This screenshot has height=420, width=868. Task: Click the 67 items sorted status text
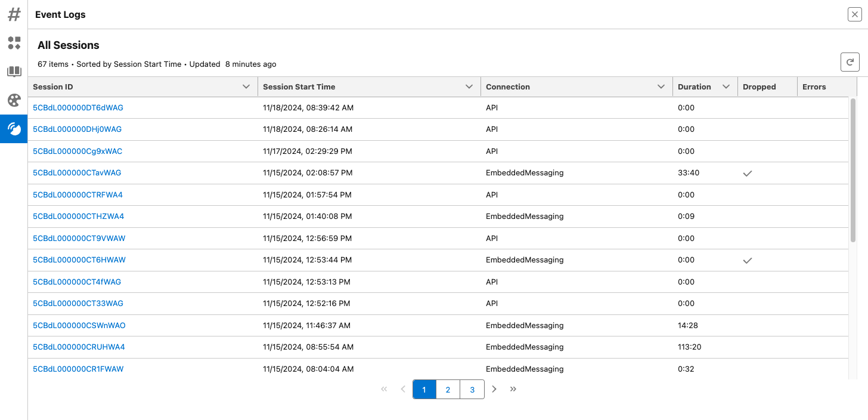click(157, 64)
